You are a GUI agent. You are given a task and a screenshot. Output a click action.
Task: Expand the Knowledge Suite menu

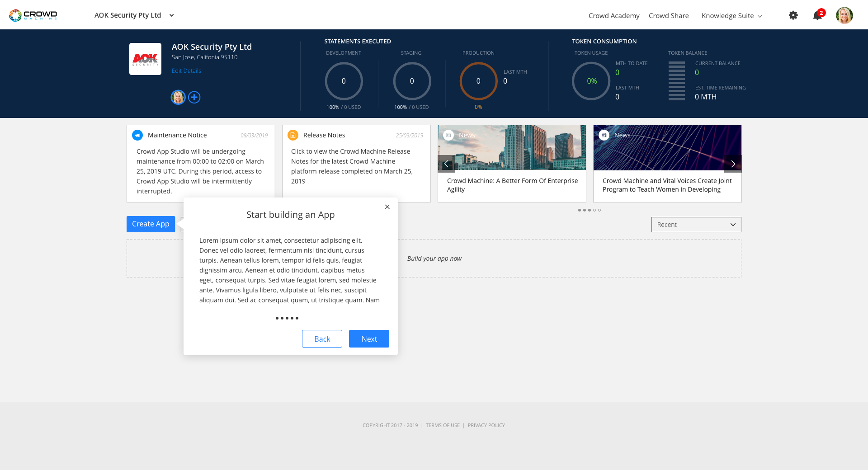click(x=732, y=16)
